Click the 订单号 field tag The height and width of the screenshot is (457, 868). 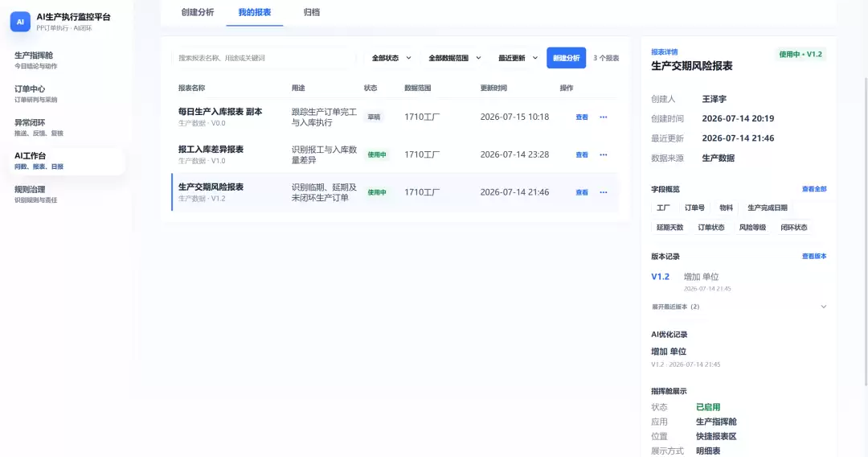(x=694, y=208)
